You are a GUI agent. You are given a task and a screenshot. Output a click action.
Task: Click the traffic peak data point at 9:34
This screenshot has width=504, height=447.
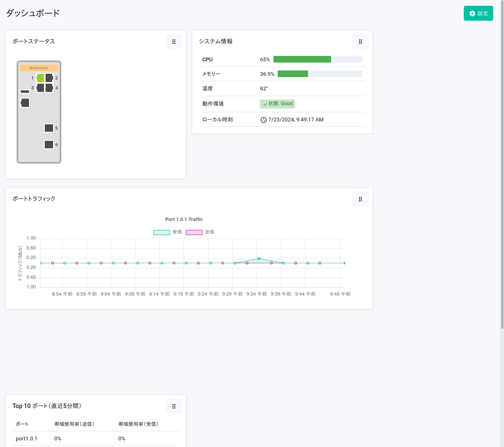coord(259,259)
